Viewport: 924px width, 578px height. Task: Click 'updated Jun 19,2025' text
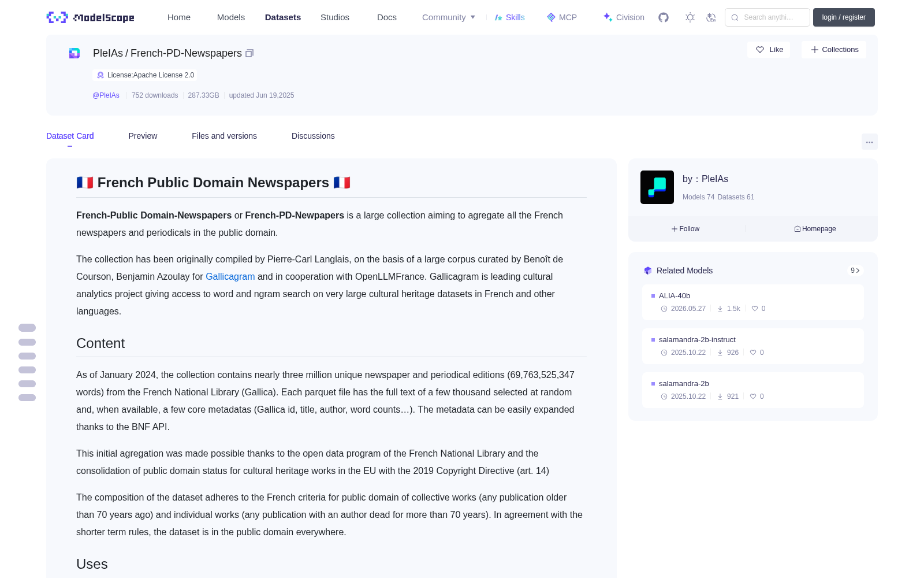pyautogui.click(x=262, y=95)
